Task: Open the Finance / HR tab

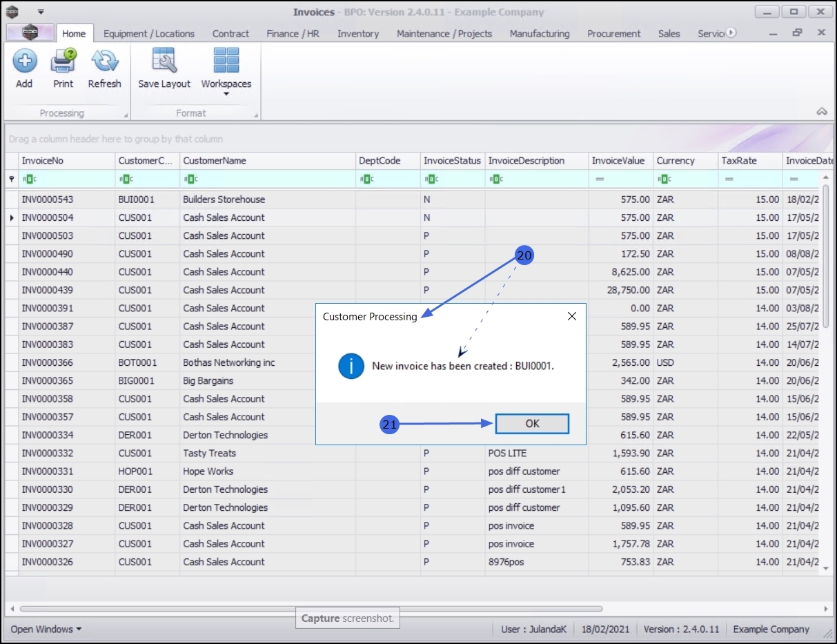Action: pyautogui.click(x=293, y=33)
